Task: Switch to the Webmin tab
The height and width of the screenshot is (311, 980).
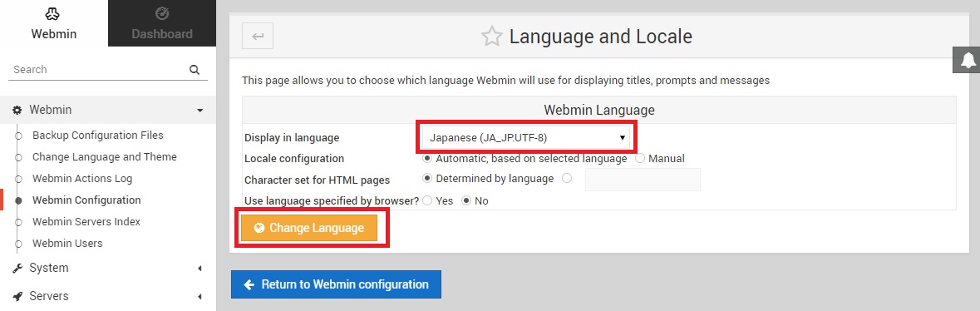Action: point(54,23)
